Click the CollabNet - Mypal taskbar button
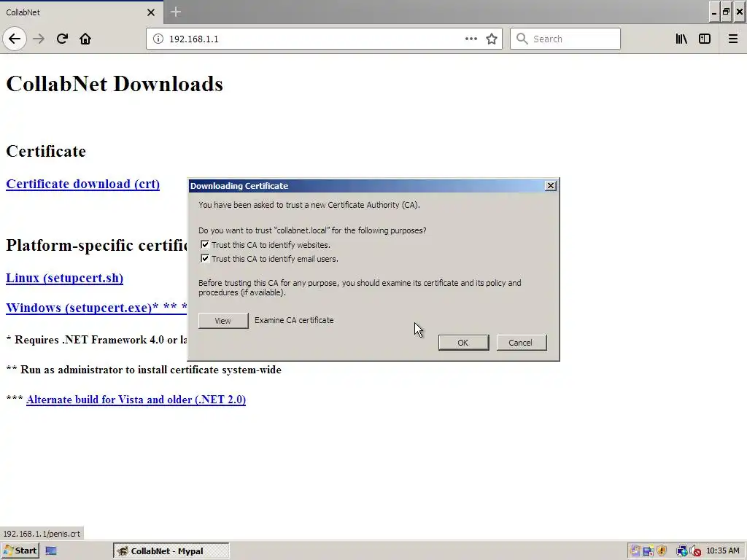747x560 pixels. [x=171, y=551]
